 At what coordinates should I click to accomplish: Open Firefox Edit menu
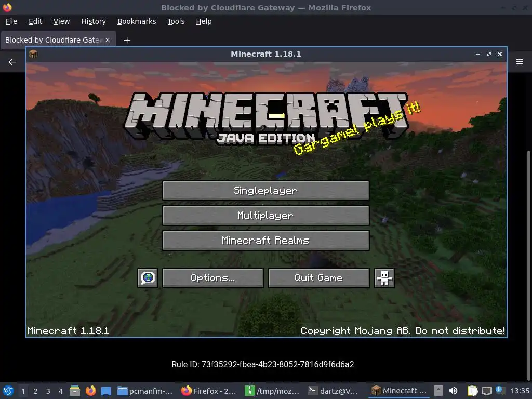pyautogui.click(x=35, y=21)
